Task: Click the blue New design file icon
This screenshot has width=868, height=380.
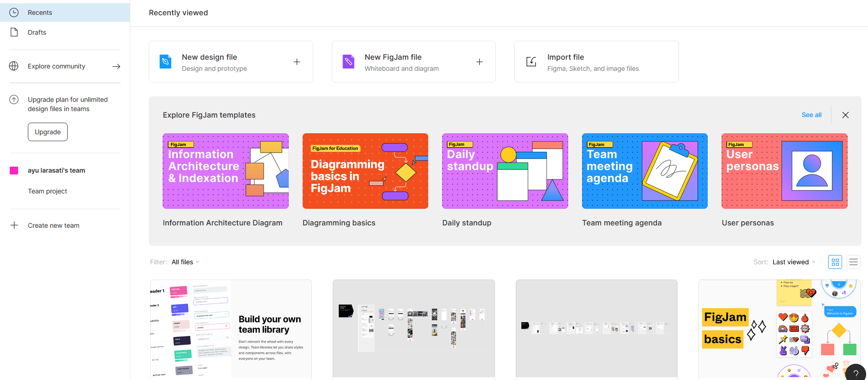Action: tap(165, 62)
